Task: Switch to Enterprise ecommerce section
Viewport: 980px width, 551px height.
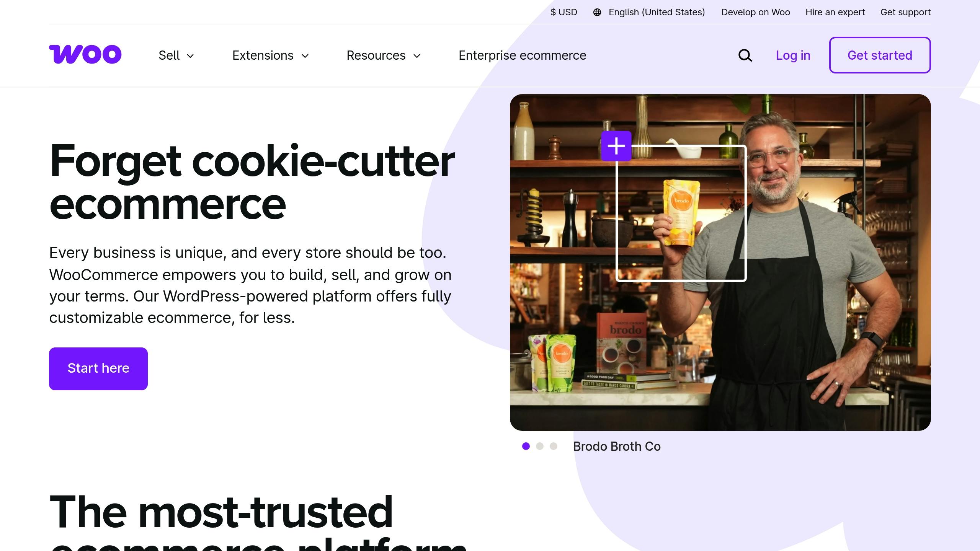Action: click(x=522, y=55)
